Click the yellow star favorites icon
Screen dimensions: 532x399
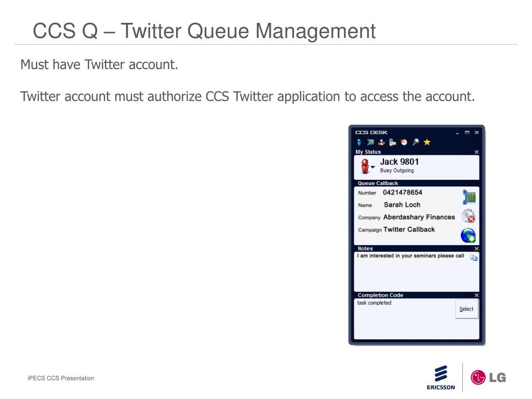click(427, 142)
